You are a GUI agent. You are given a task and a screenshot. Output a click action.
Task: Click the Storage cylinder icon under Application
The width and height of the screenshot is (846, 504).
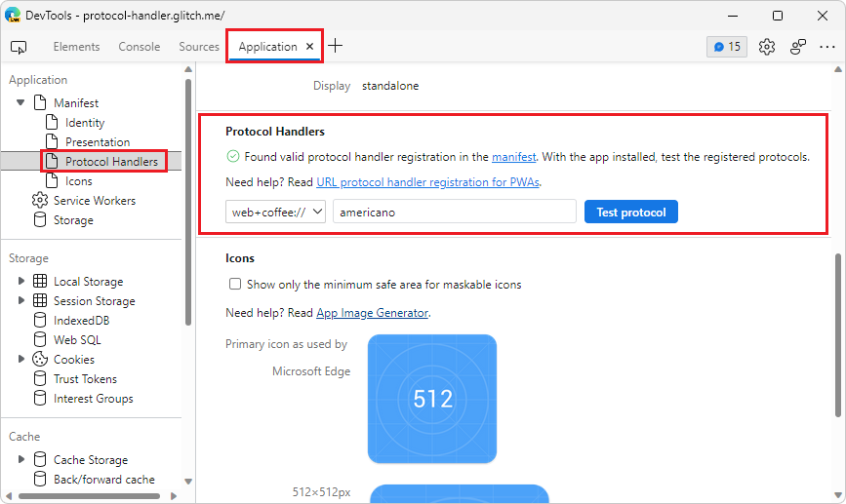coord(40,220)
